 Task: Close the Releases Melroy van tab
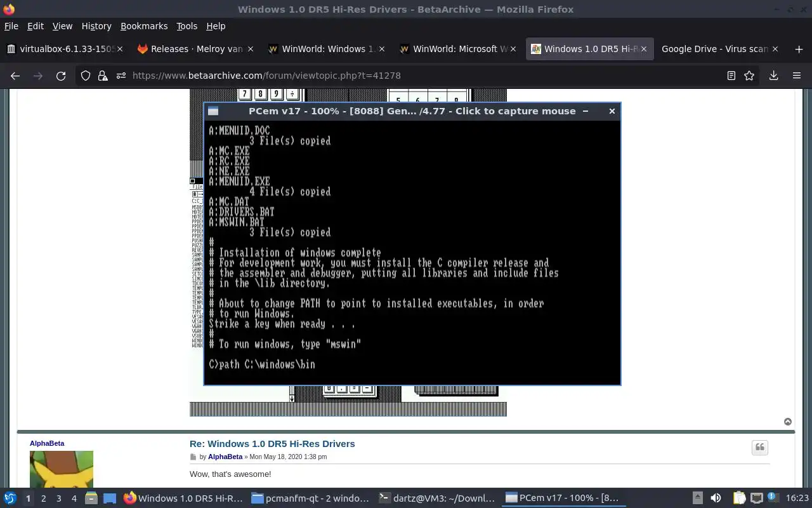(x=250, y=49)
